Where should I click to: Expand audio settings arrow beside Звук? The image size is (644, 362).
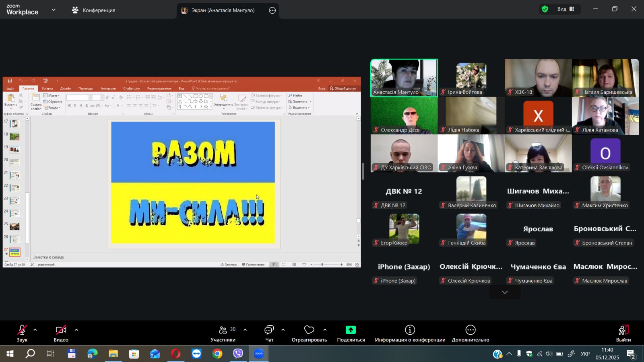[35, 330]
